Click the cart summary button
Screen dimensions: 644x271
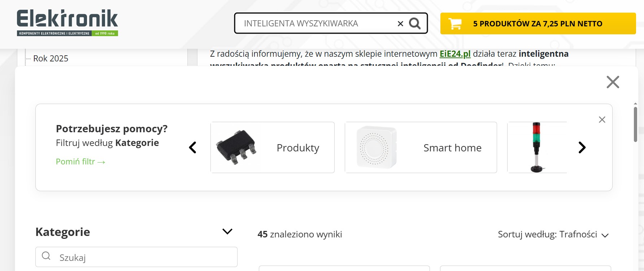click(538, 24)
